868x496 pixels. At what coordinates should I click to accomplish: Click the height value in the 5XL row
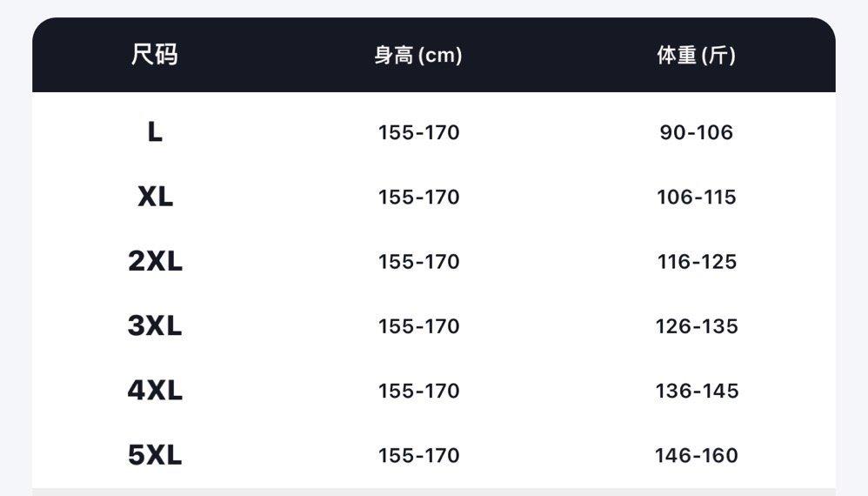coord(418,456)
